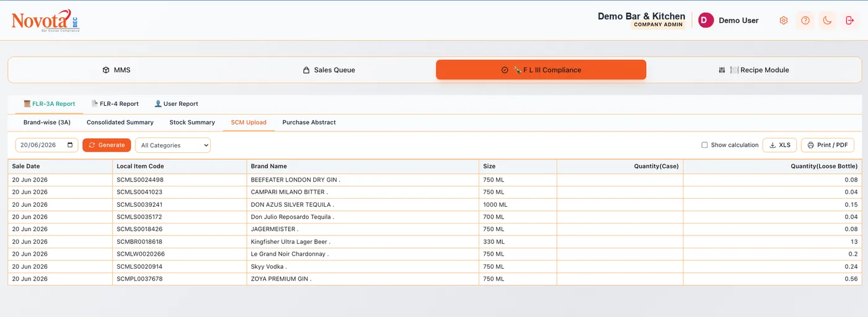This screenshot has height=317, width=868.
Task: Select Kingfisher Ultra Lager Beer cell
Action: [x=363, y=241]
